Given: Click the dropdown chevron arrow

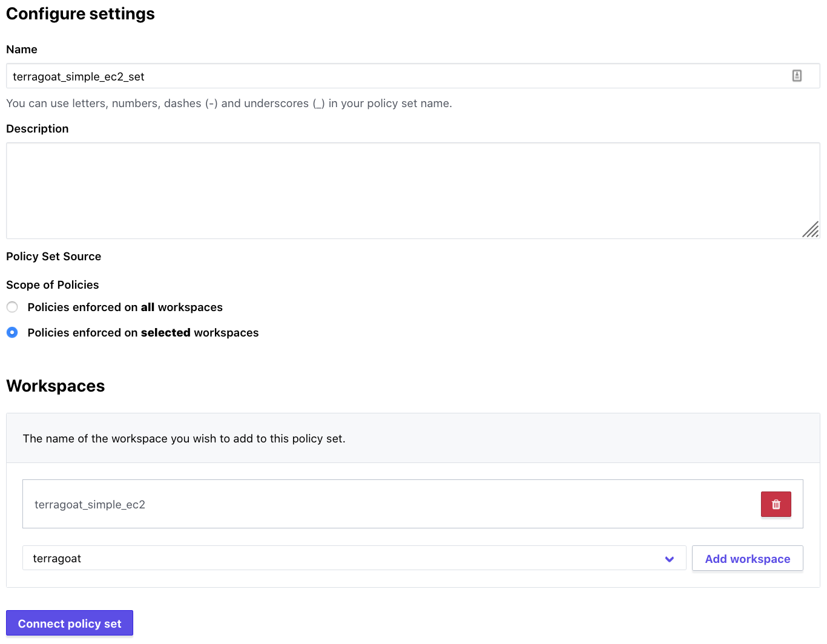Looking at the screenshot, I should (x=669, y=559).
